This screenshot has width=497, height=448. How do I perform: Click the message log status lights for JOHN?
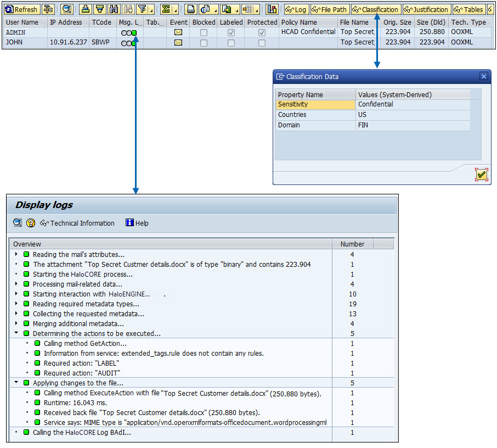(x=129, y=43)
